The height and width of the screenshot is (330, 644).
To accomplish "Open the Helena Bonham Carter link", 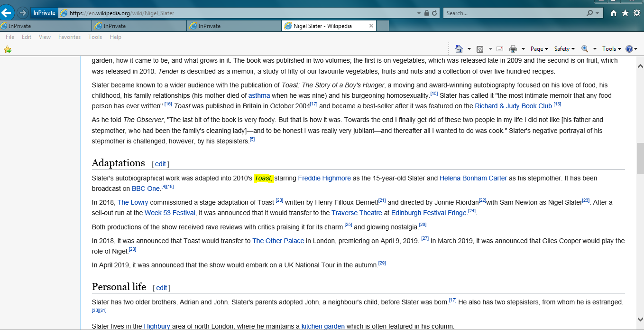I will point(473,178).
